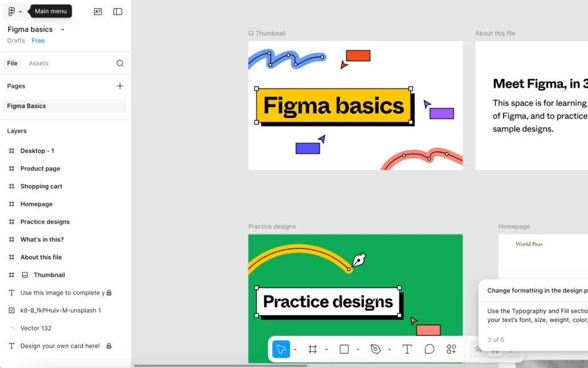The width and height of the screenshot is (588, 368).
Task: Toggle lock on 'Use this image to complete' layer
Action: (x=109, y=293)
